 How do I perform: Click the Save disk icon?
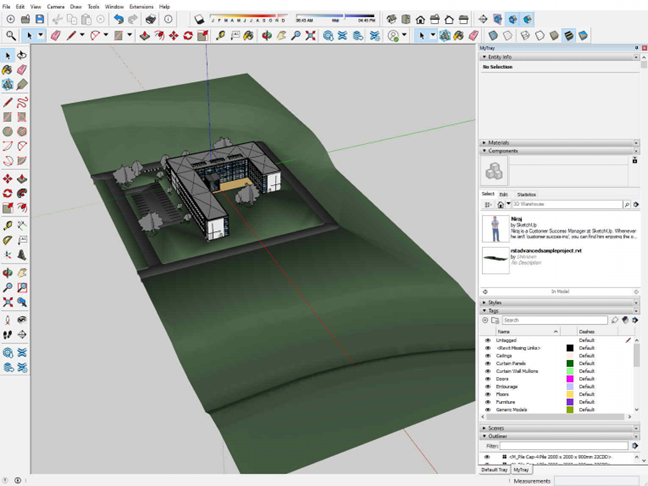[40, 19]
